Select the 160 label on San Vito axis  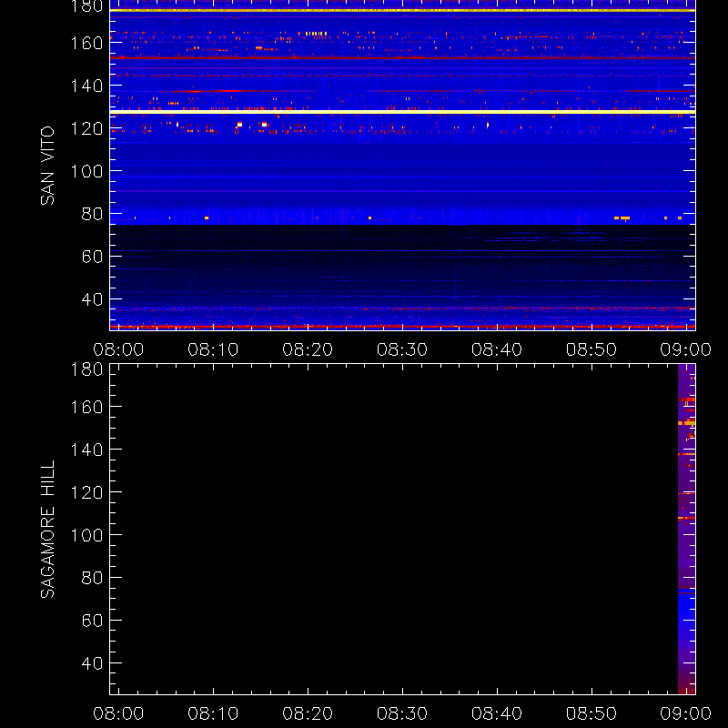pyautogui.click(x=86, y=43)
